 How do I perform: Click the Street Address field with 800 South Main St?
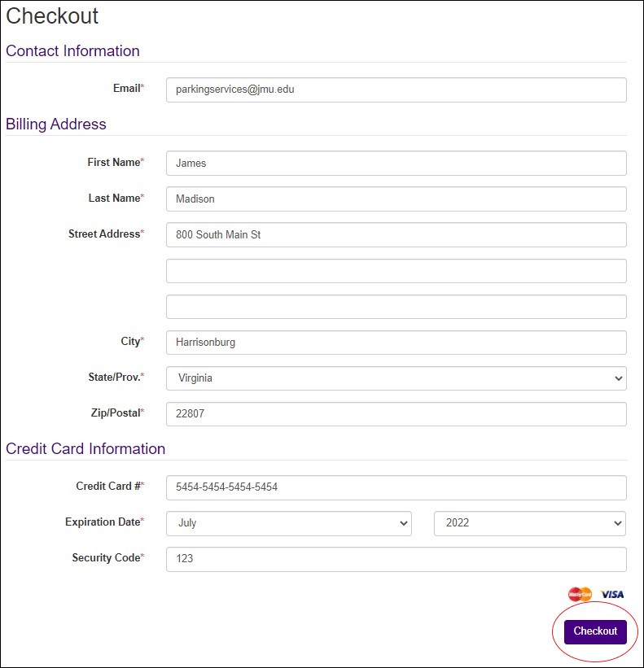tap(396, 234)
